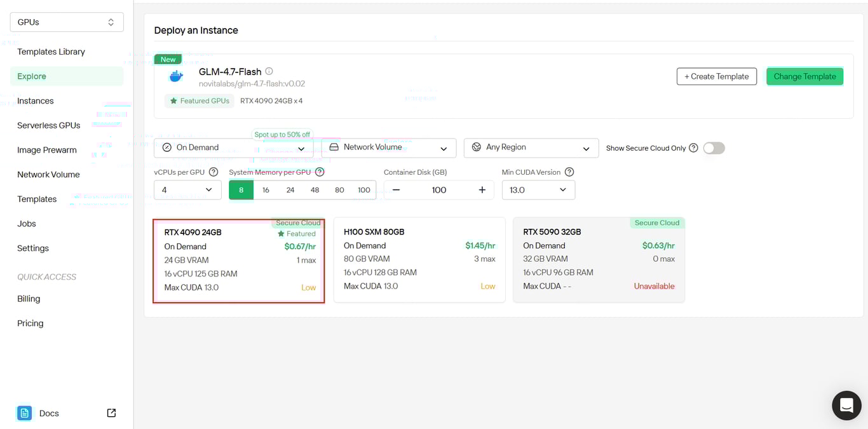Open Instances page

[x=36, y=101]
